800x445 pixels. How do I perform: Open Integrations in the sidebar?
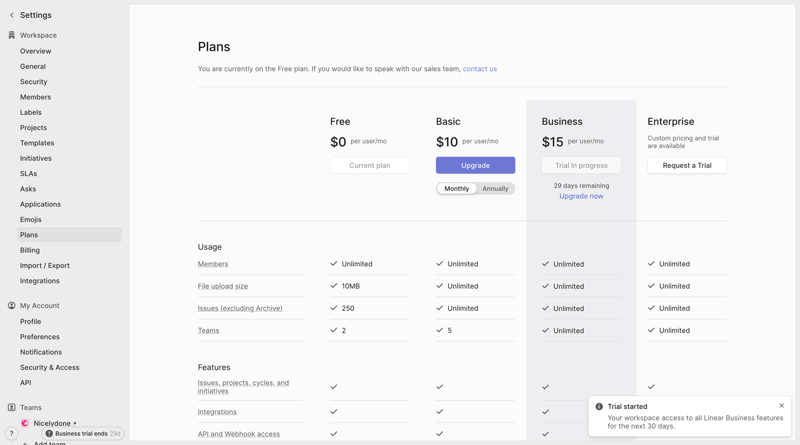tap(40, 281)
